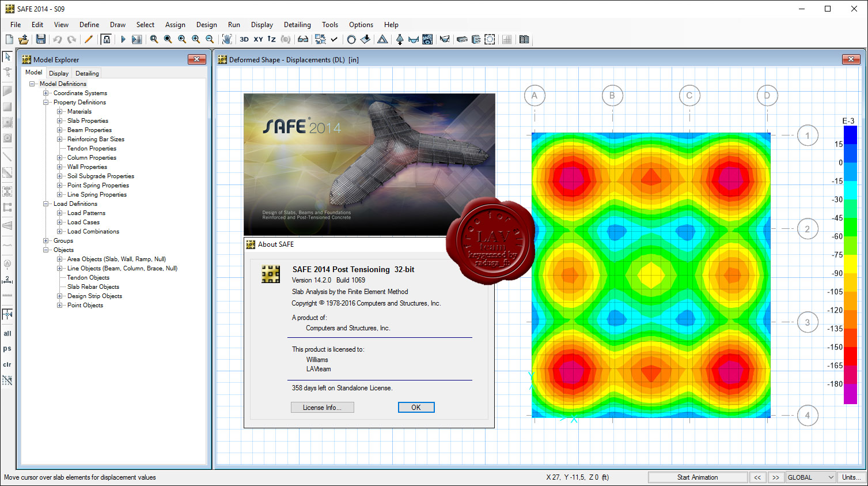
Task: Click the License Info... button
Action: [322, 407]
